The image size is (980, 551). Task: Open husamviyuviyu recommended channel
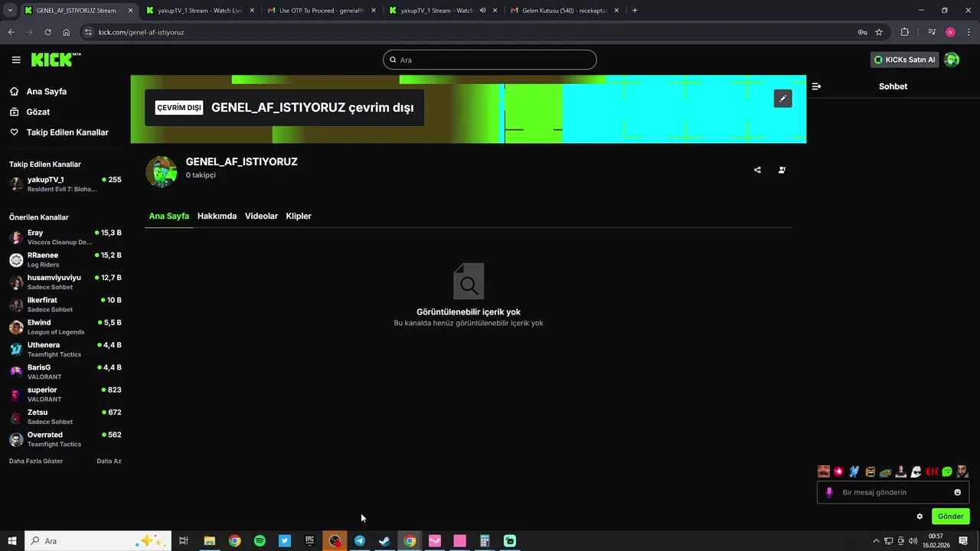(x=65, y=282)
